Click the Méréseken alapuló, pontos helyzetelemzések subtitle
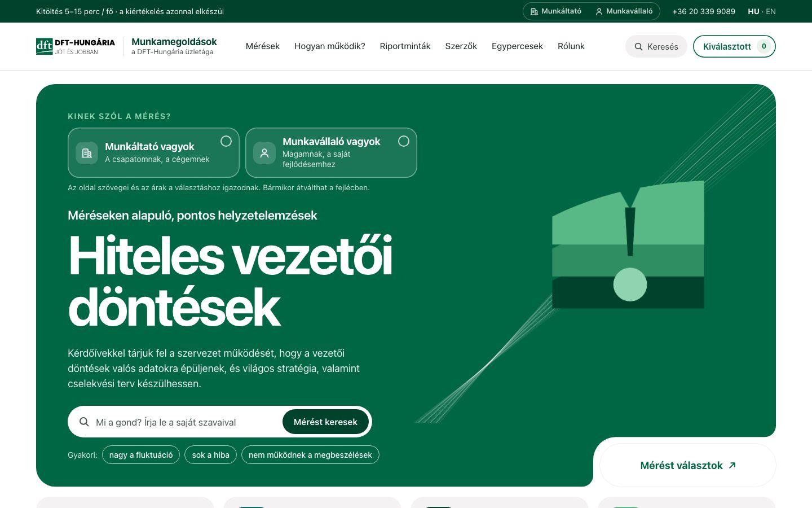The height and width of the screenshot is (508, 812). (192, 216)
